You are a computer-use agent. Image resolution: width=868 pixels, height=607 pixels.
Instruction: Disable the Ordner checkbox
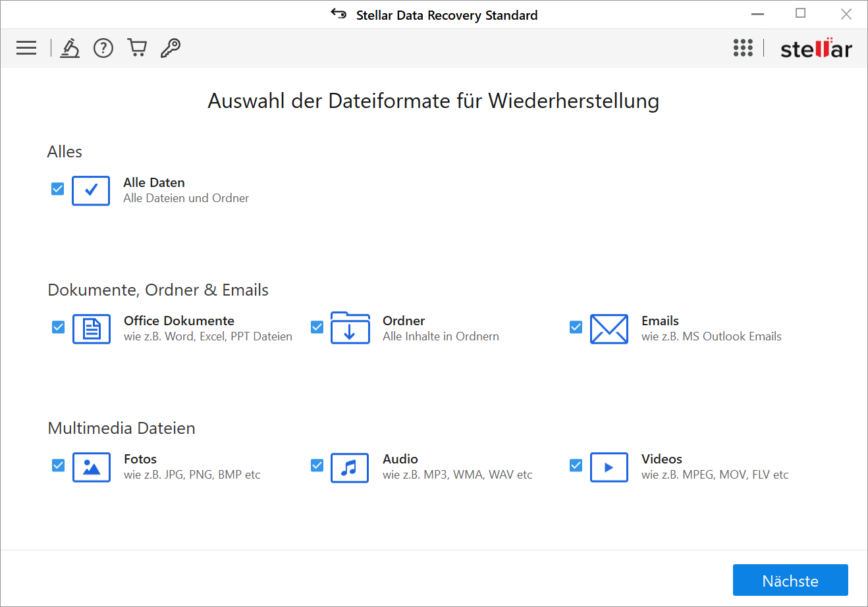click(317, 327)
